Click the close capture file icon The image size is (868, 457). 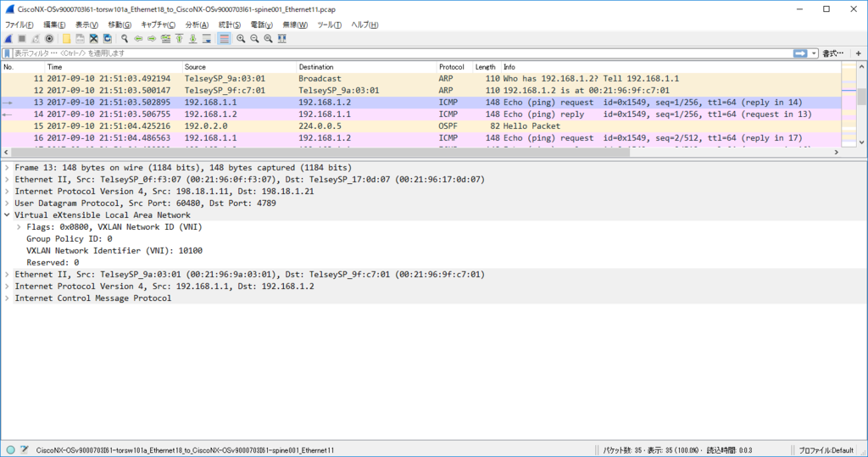pyautogui.click(x=93, y=39)
